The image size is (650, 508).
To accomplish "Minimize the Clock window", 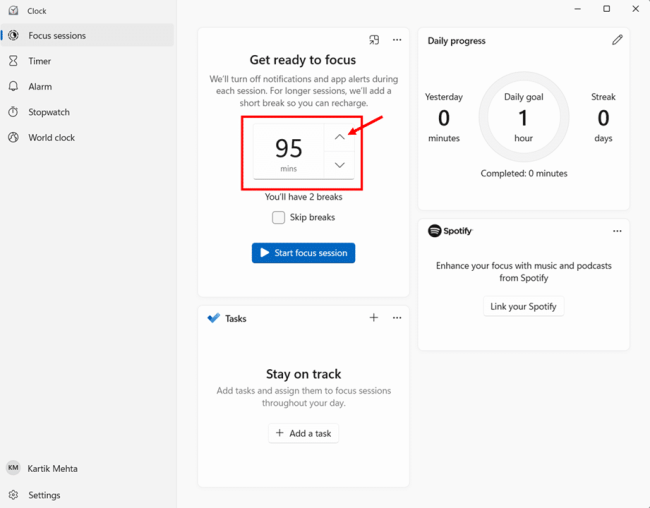I will coord(577,9).
